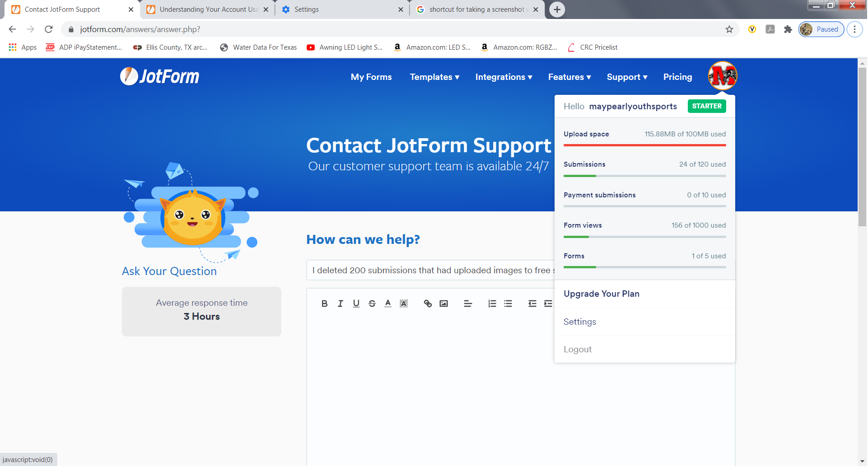Insert a bulleted list
Image resolution: width=868 pixels, height=467 pixels.
tap(508, 304)
